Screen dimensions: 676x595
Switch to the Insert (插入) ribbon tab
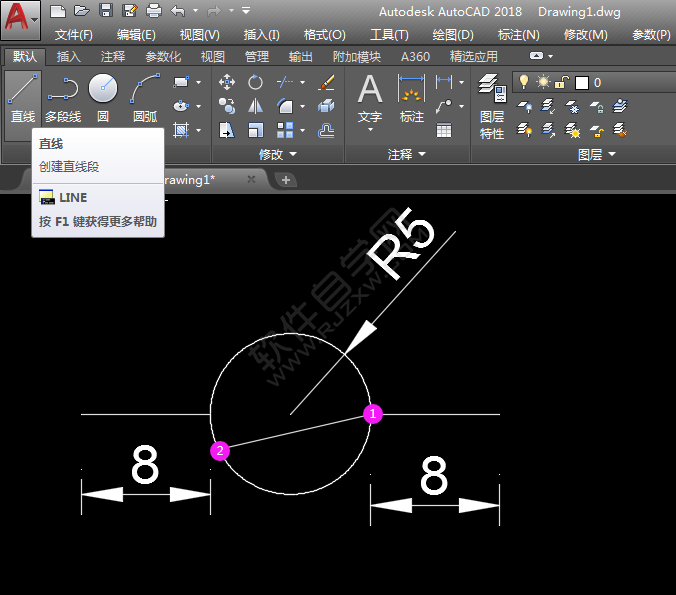tap(69, 57)
